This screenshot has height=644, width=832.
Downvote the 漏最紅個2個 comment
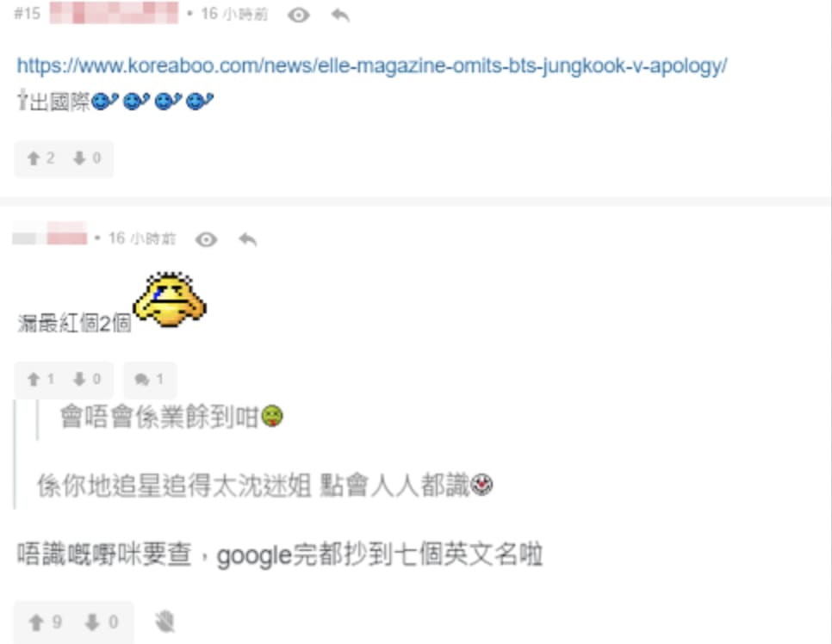point(87,379)
